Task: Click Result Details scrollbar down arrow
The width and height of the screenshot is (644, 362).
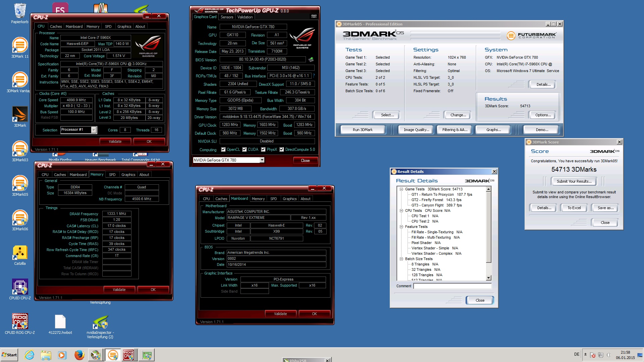Action: (489, 278)
